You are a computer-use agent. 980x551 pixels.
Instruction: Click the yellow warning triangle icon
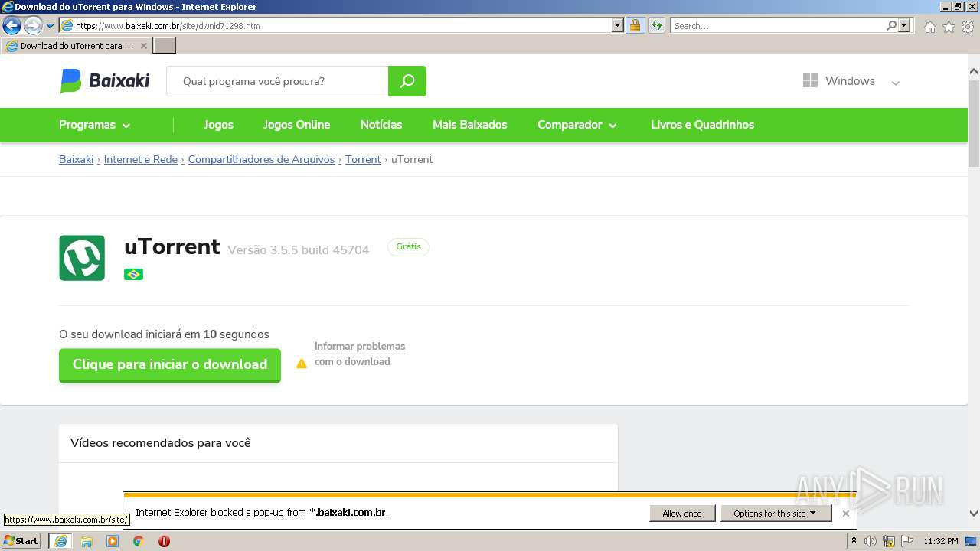[302, 364]
